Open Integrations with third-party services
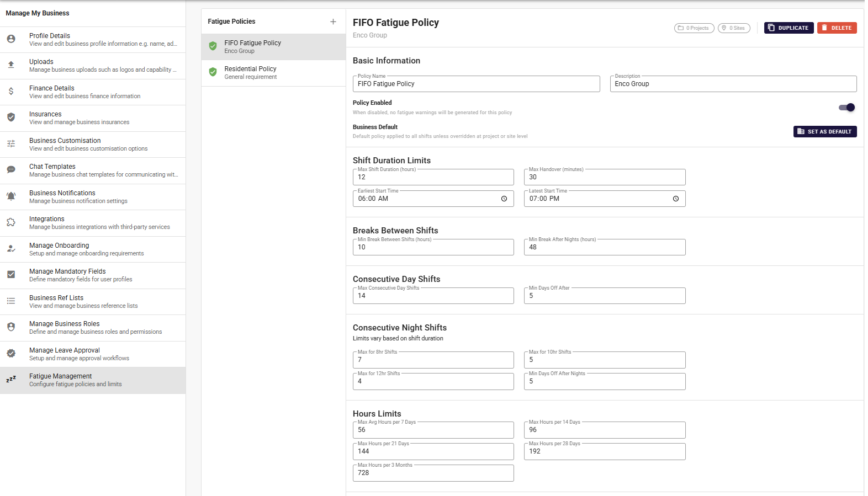Image resolution: width=868 pixels, height=496 pixels. pos(93,223)
